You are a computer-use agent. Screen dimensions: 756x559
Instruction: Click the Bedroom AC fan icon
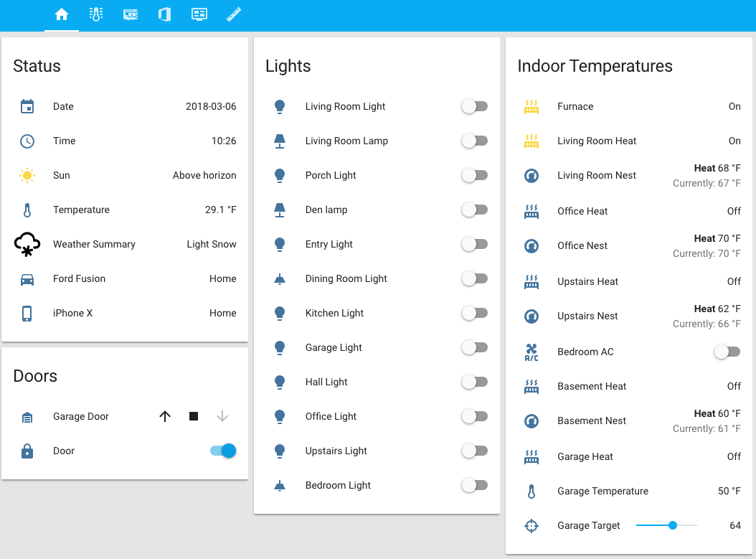coord(531,352)
